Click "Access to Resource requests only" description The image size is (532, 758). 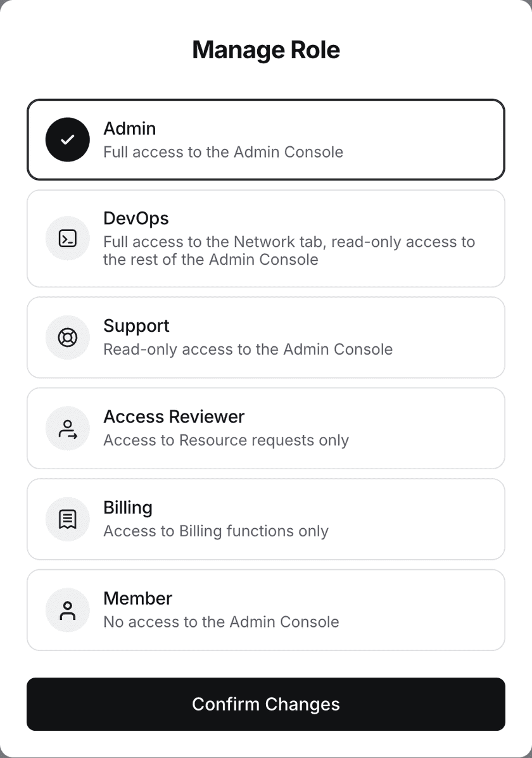[x=226, y=440]
